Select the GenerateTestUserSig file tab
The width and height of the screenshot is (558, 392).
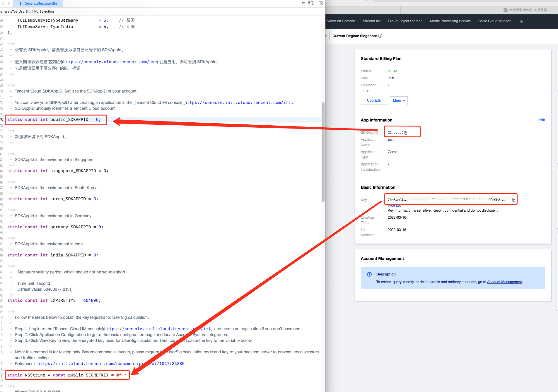tap(38, 4)
